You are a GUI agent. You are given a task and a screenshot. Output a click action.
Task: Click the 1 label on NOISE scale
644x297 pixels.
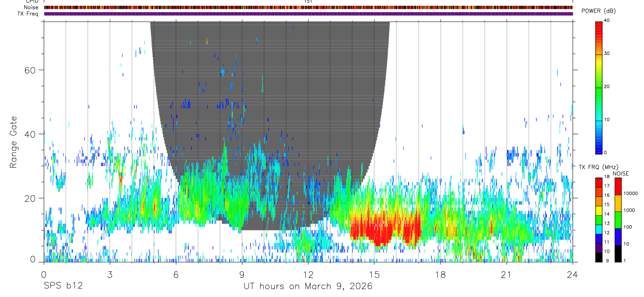coord(624,261)
